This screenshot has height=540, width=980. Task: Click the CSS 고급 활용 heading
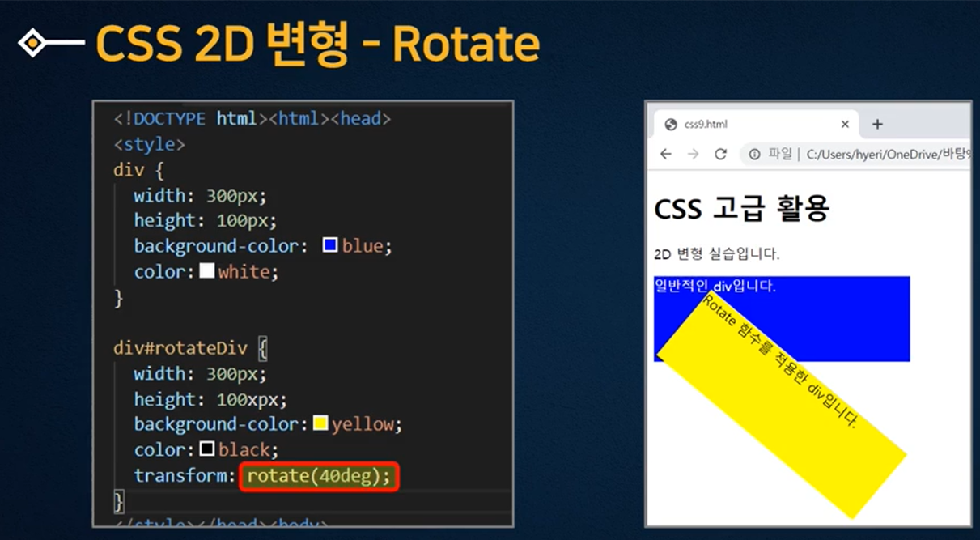[741, 209]
